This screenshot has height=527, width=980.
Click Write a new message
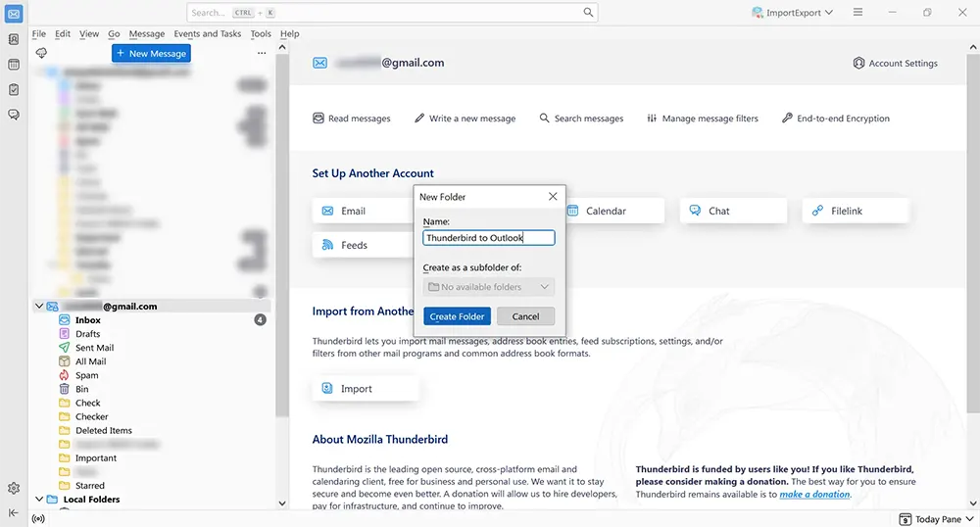pos(465,118)
